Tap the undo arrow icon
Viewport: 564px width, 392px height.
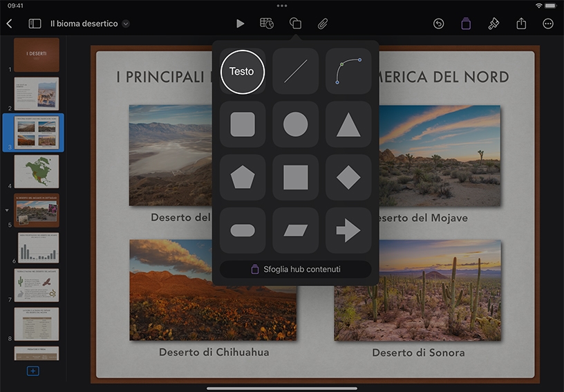[x=438, y=24]
